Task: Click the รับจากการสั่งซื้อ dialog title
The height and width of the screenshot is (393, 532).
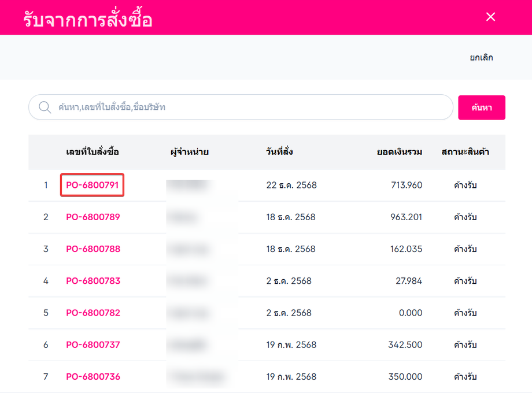Action: pyautogui.click(x=87, y=18)
